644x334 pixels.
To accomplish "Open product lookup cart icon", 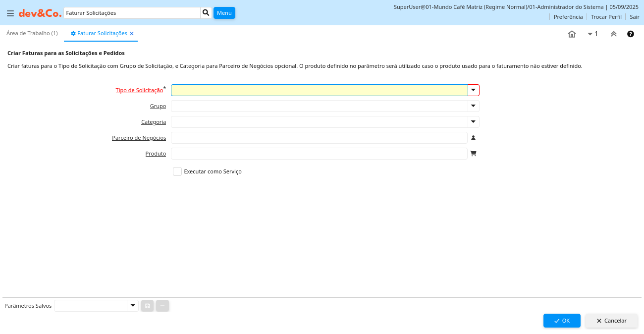I will click(473, 154).
